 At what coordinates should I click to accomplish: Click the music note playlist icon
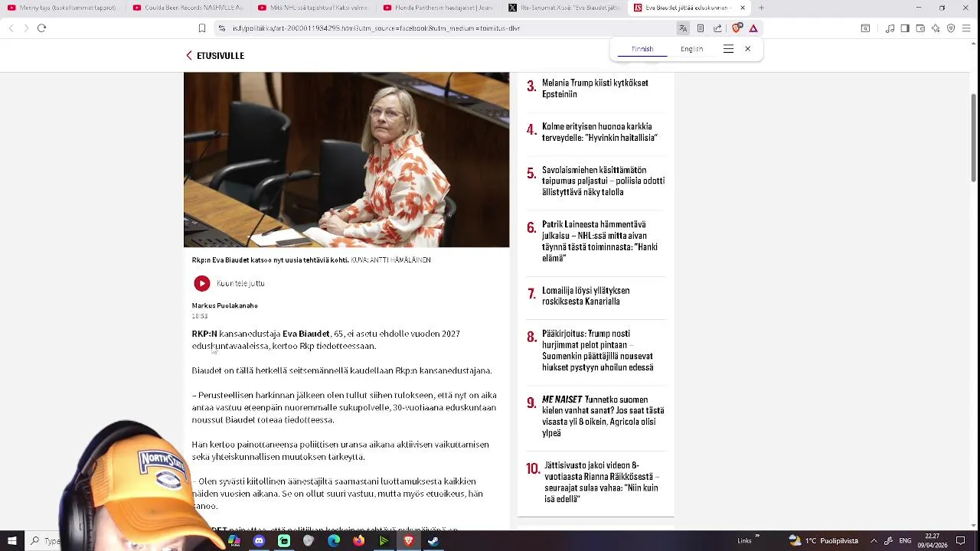point(890,28)
